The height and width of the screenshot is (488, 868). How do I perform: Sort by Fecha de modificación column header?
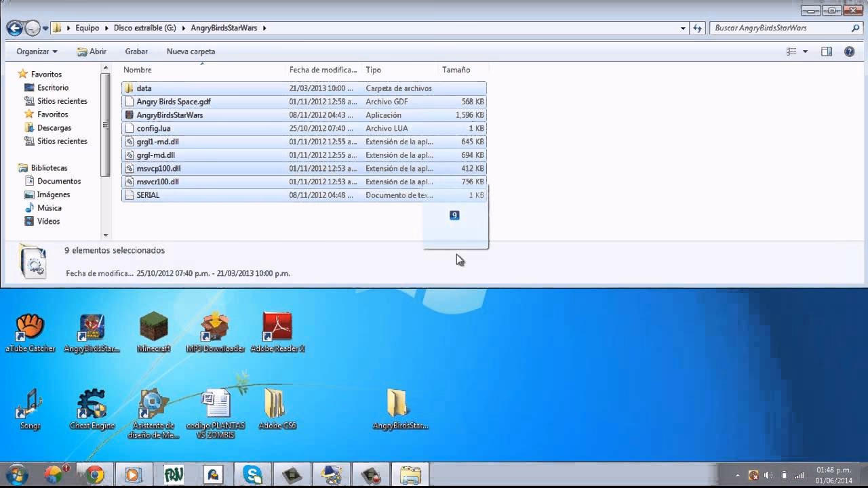[324, 70]
